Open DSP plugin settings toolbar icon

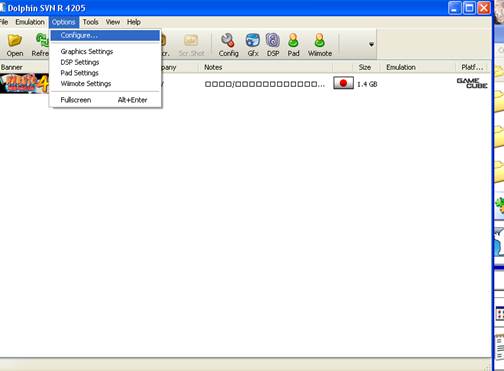pyautogui.click(x=273, y=45)
